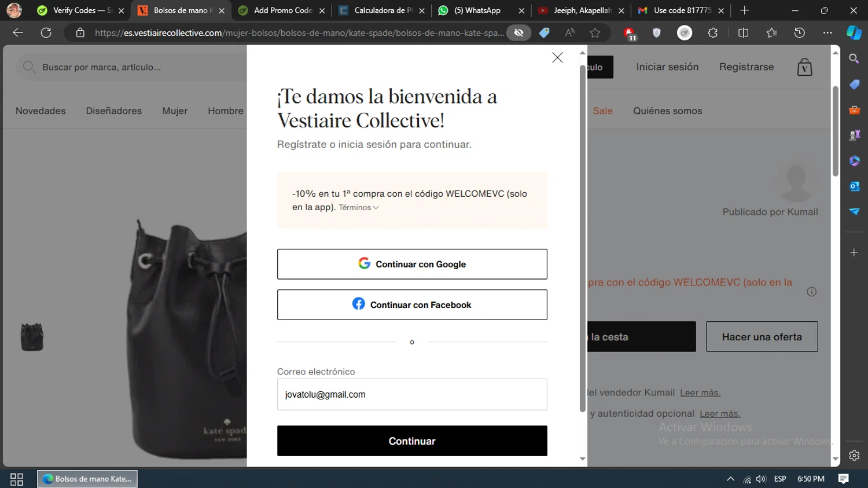Open the shopping bag icon
The height and width of the screenshot is (488, 868).
(x=805, y=67)
